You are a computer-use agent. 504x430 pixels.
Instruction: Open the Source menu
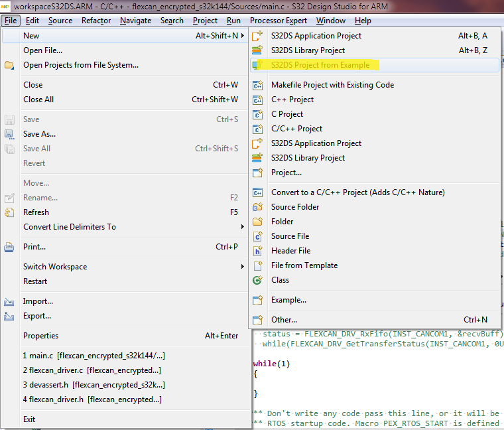60,21
